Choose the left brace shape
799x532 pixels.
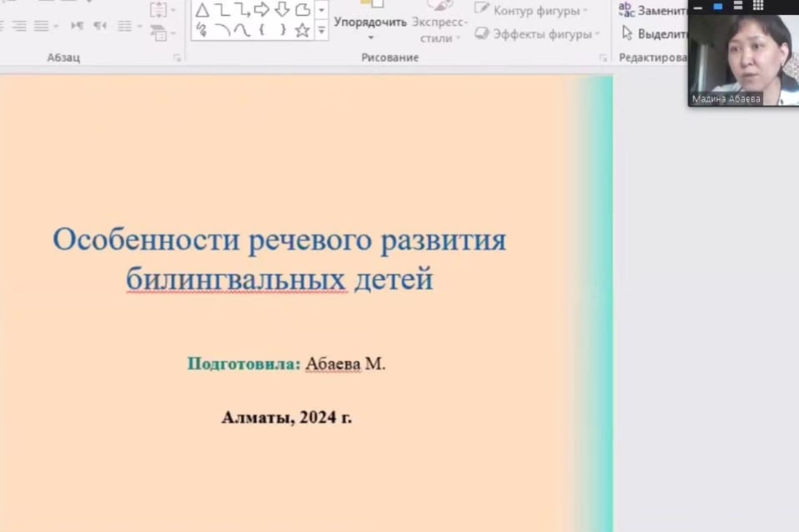pos(262,30)
